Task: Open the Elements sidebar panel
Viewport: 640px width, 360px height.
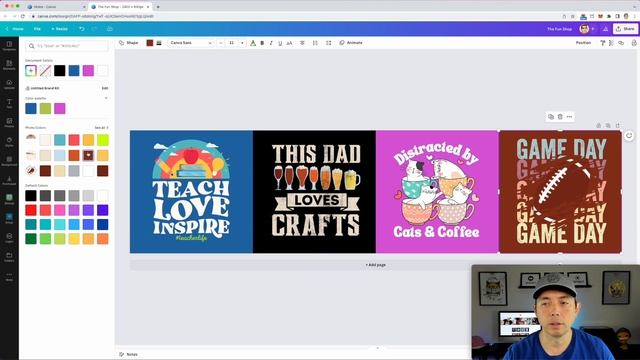Action: tap(9, 64)
